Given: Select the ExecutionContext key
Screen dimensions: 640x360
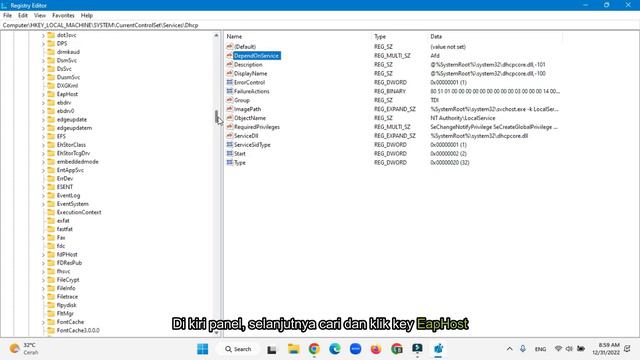Looking at the screenshot, I should click(79, 212).
